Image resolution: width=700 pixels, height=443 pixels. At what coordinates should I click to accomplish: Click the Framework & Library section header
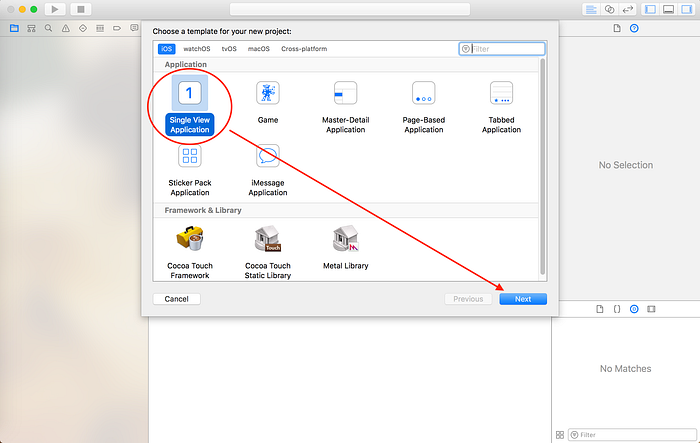point(203,210)
